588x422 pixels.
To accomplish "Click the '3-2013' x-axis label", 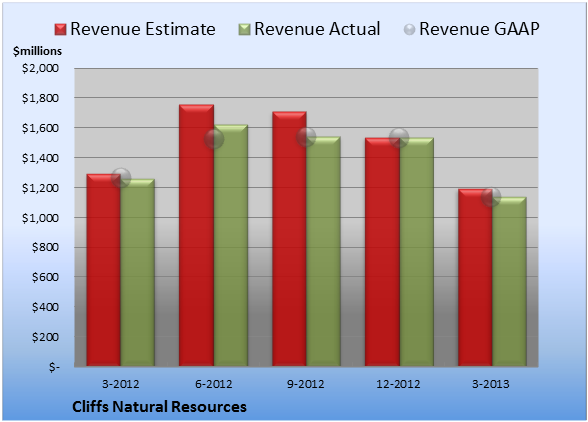I will (491, 384).
